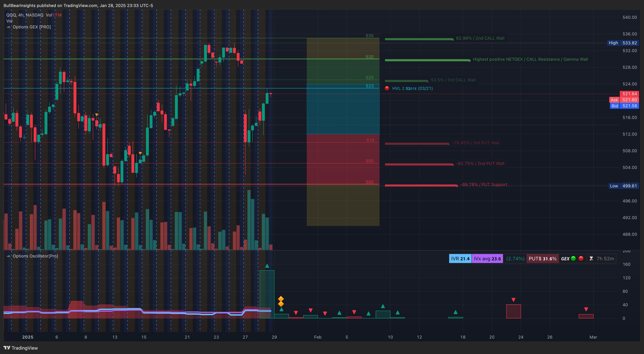Click the -82.75% / 2nd PUT Wall label
The width and height of the screenshot is (644, 354).
[480, 163]
